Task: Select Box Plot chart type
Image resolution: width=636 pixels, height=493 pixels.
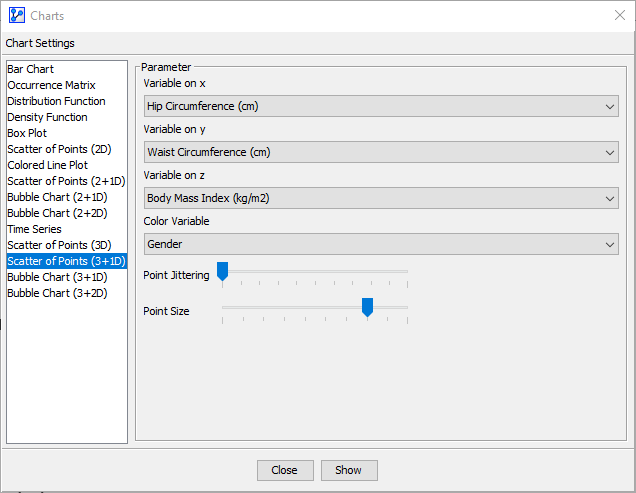Action: click(27, 133)
